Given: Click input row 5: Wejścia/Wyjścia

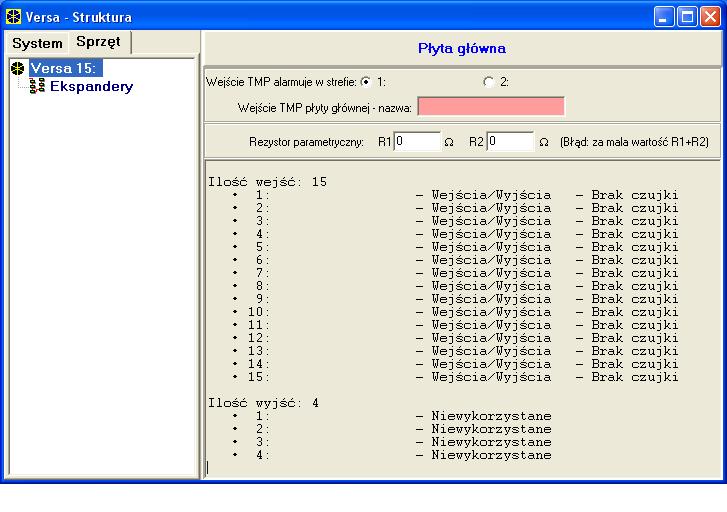Looking at the screenshot, I should point(491,247).
